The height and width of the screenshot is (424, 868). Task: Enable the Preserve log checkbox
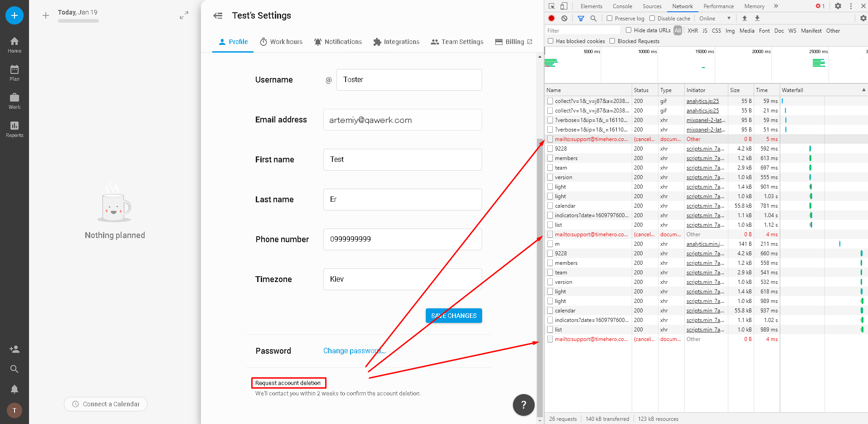pos(610,19)
